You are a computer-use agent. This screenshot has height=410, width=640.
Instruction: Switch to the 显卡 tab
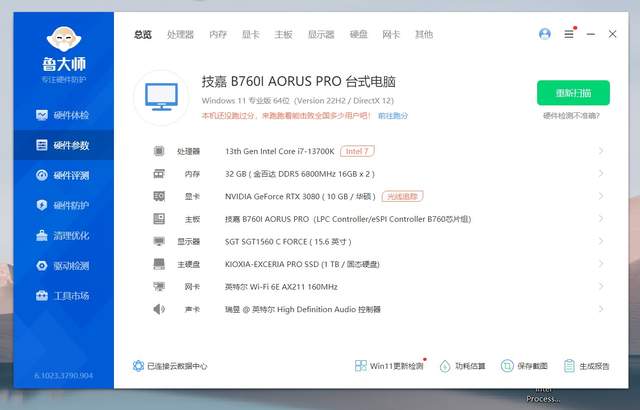coord(251,35)
